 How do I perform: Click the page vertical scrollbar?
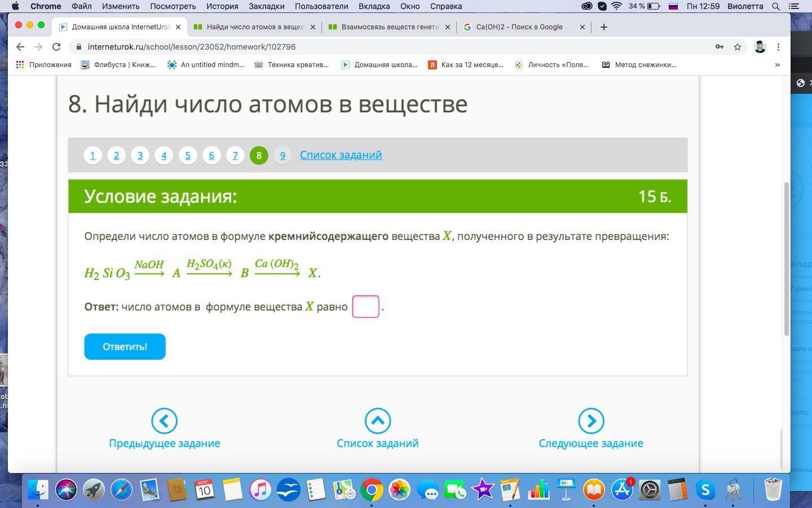[786, 260]
